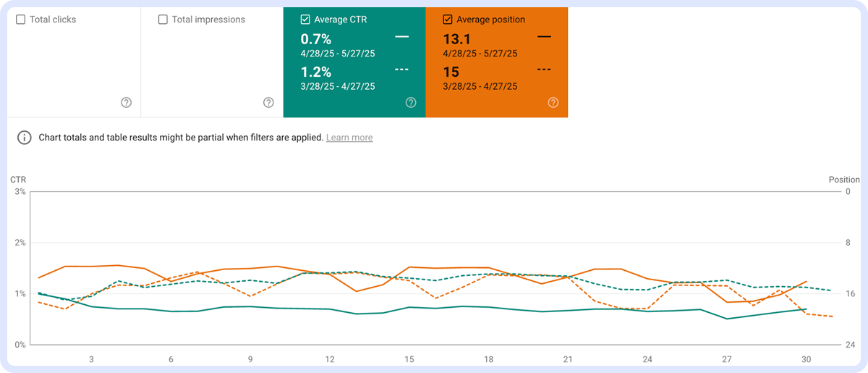Select the 1.2% previous period CTR value

[x=316, y=72]
